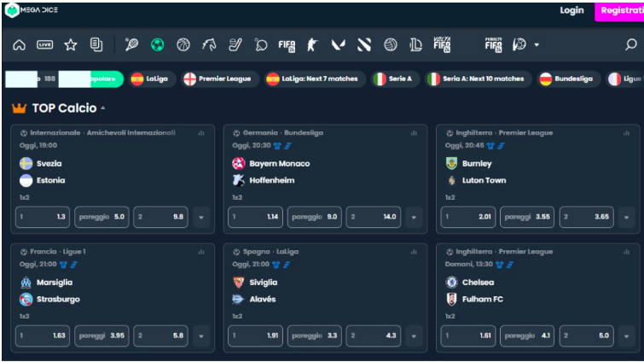Open statistics icon for Bayern Monaco card
Screen dimensions: 644x362
[x=414, y=133]
